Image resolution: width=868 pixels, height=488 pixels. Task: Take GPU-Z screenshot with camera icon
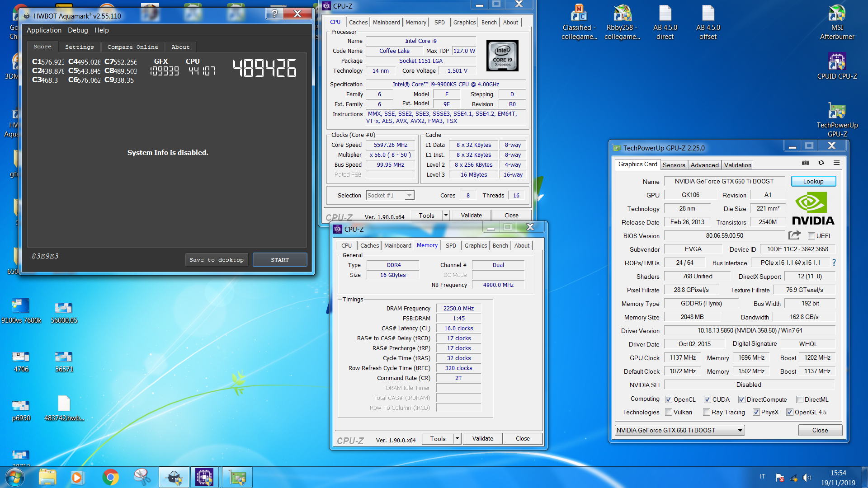click(806, 163)
